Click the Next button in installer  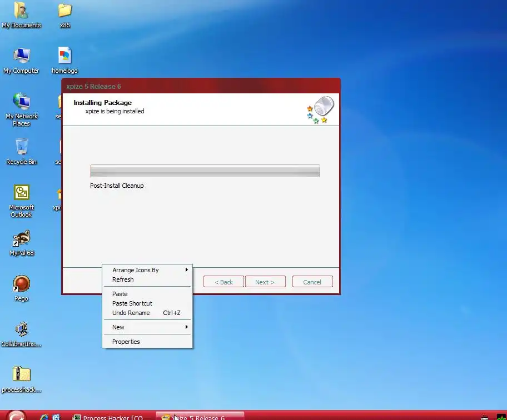pyautogui.click(x=265, y=282)
